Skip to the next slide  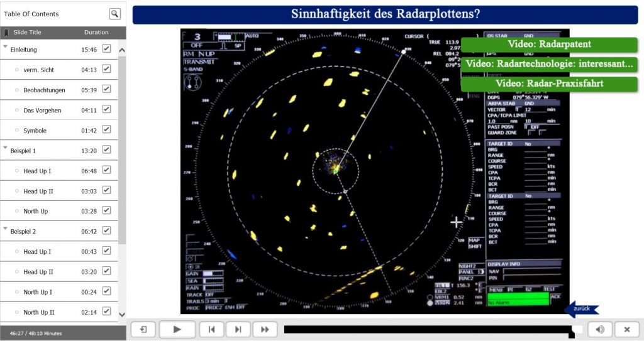(x=238, y=329)
